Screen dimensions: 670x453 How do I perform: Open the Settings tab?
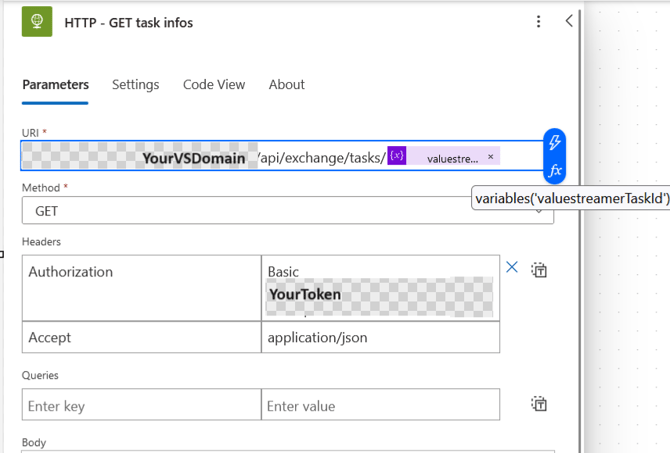click(x=135, y=85)
